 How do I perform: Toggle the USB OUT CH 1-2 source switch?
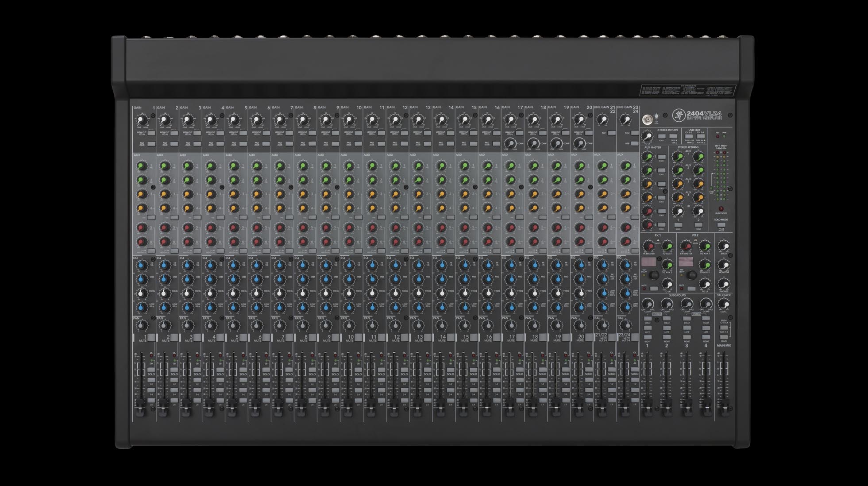tap(689, 136)
